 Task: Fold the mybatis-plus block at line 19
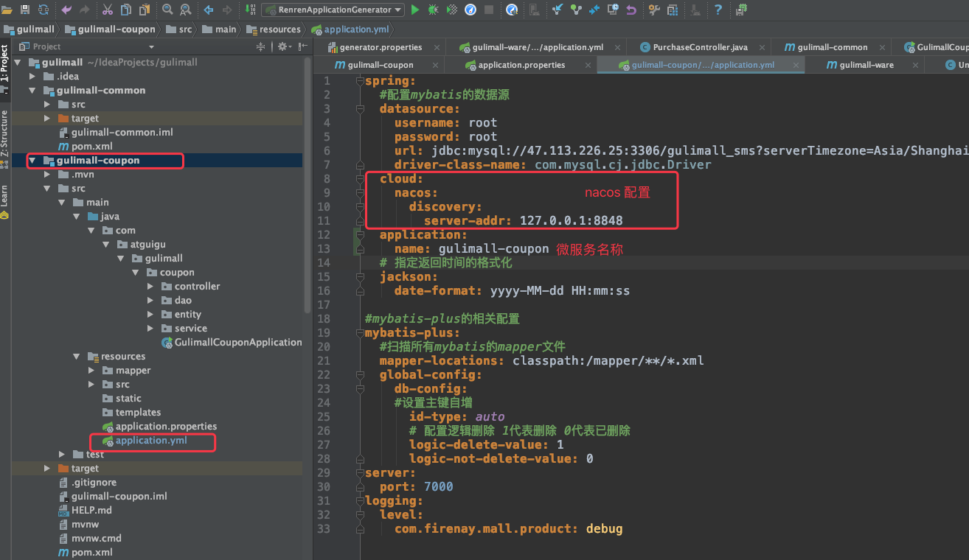click(x=359, y=333)
